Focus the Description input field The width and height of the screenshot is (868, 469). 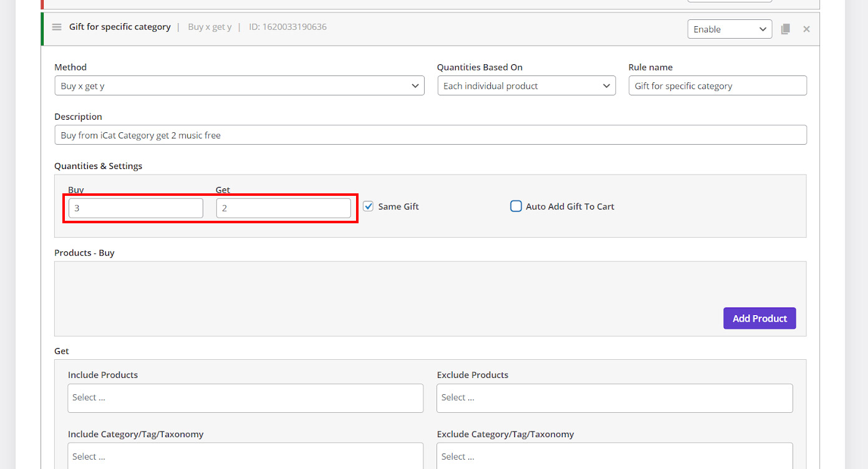[x=430, y=135]
